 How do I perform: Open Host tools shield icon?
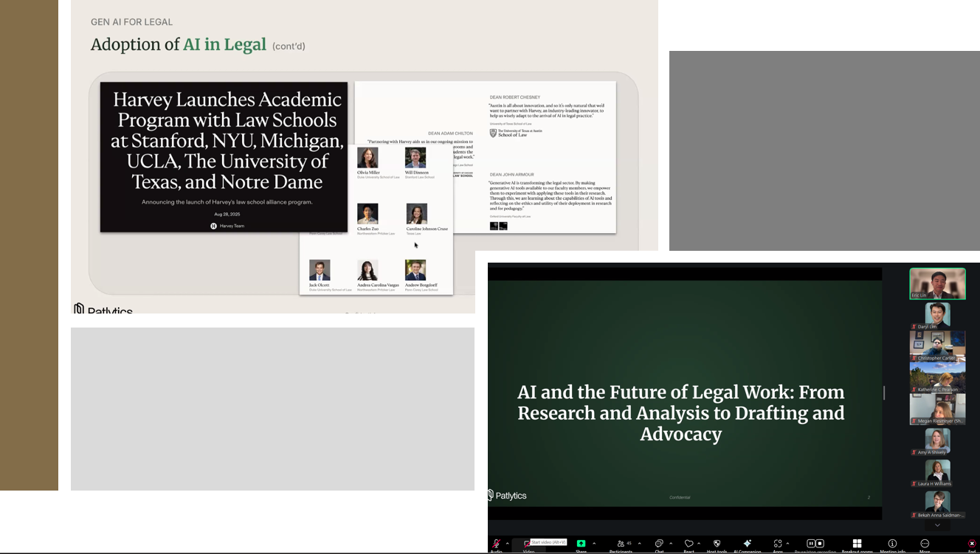[717, 544]
